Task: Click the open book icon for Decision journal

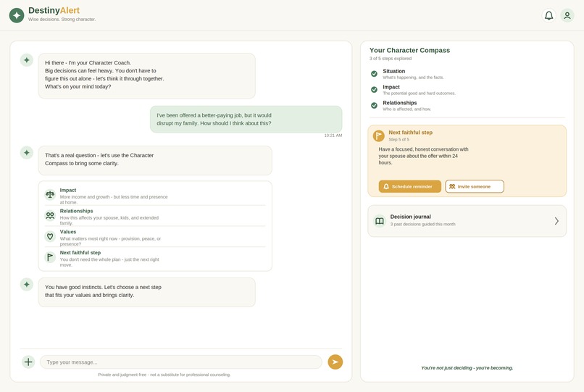Action: [x=380, y=221]
